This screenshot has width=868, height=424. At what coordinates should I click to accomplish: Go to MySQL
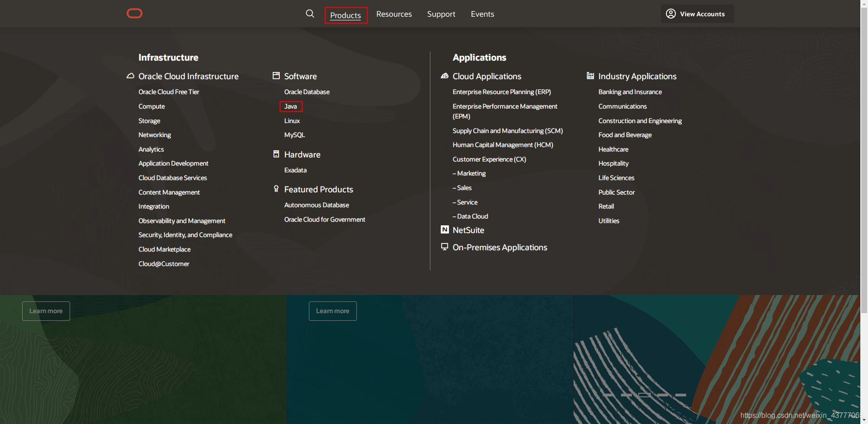[295, 135]
